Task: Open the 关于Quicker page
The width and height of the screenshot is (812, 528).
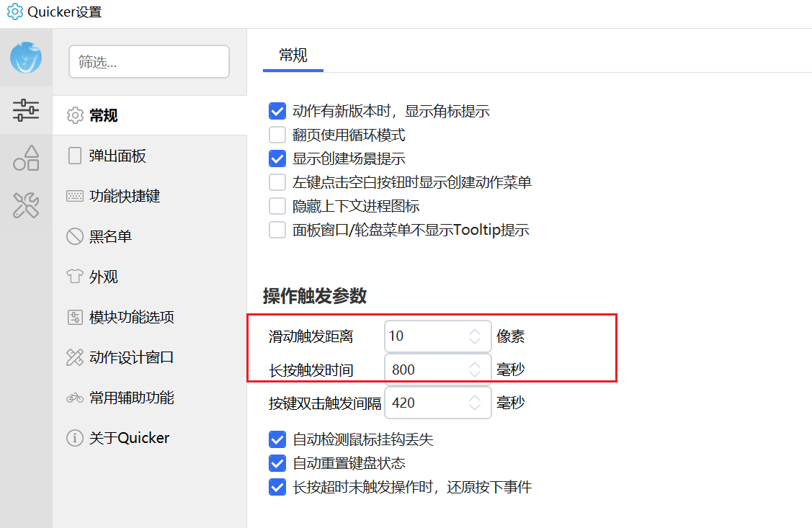Action: pyautogui.click(x=150, y=438)
